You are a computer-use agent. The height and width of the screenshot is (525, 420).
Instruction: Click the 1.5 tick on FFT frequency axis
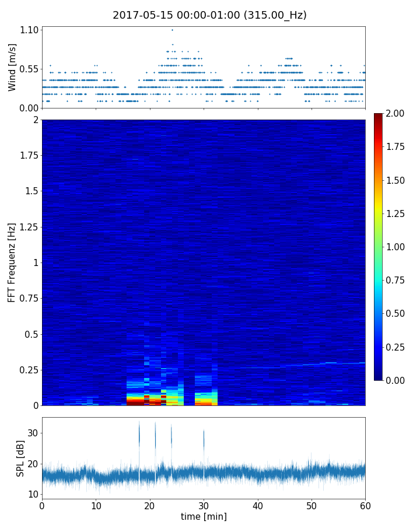pos(30,191)
